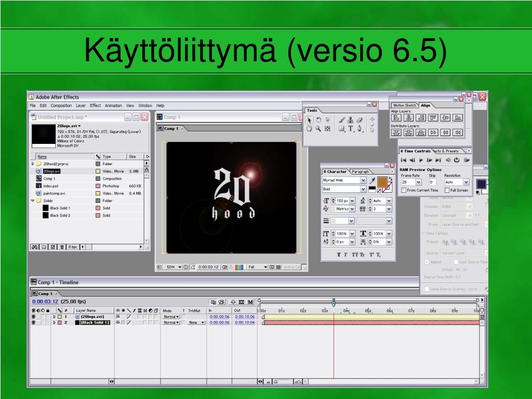Jump to first frame in Time Controls
The width and height of the screenshot is (532, 399).
[403, 160]
